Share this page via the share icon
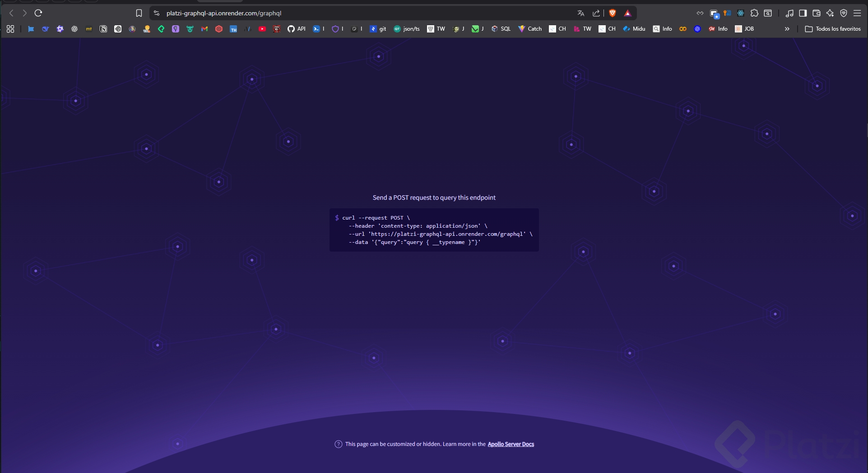This screenshot has width=868, height=473. (596, 13)
